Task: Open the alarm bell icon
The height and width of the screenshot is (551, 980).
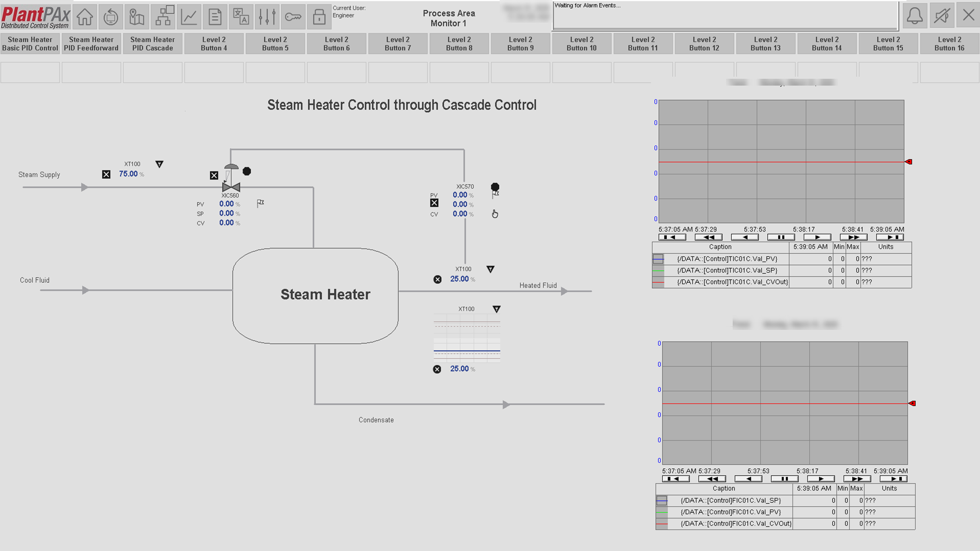Action: [x=915, y=16]
